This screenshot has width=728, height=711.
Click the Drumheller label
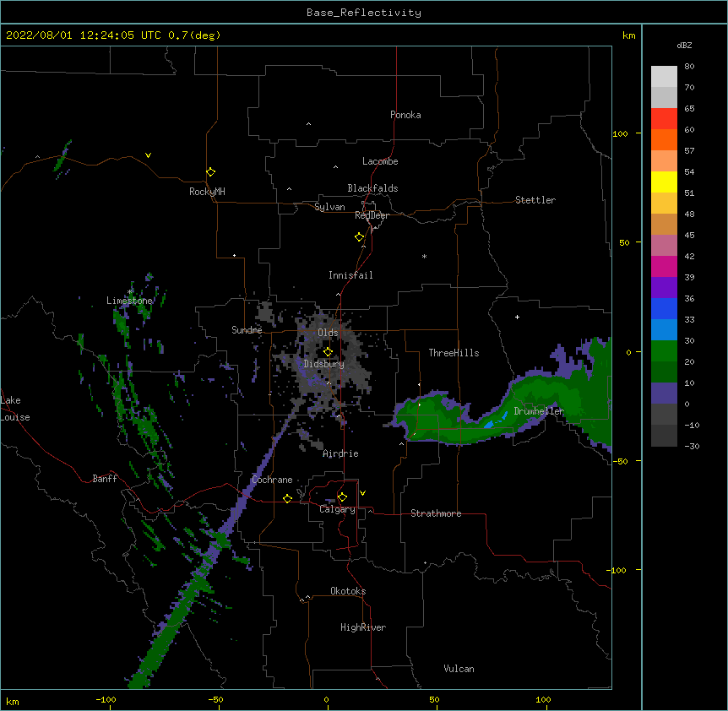click(539, 411)
